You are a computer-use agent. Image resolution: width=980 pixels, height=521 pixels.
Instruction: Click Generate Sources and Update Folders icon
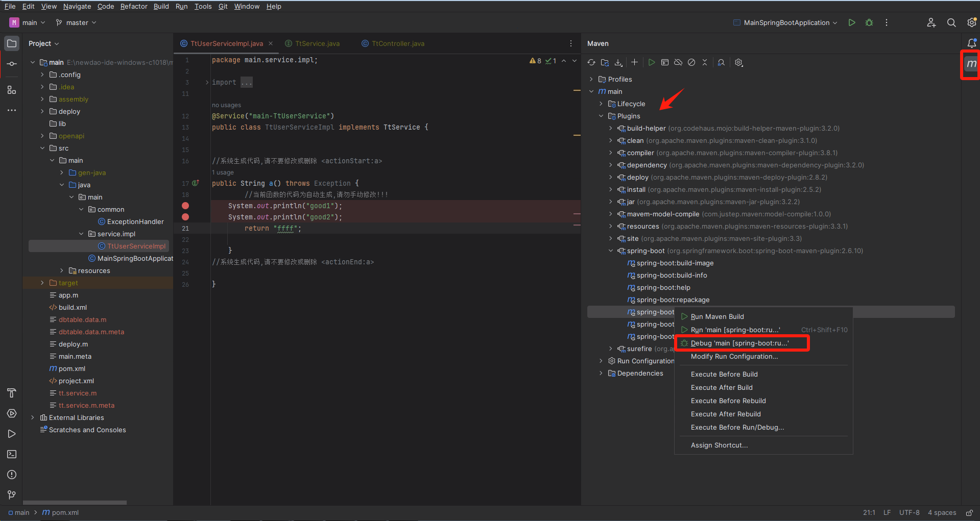tap(605, 62)
